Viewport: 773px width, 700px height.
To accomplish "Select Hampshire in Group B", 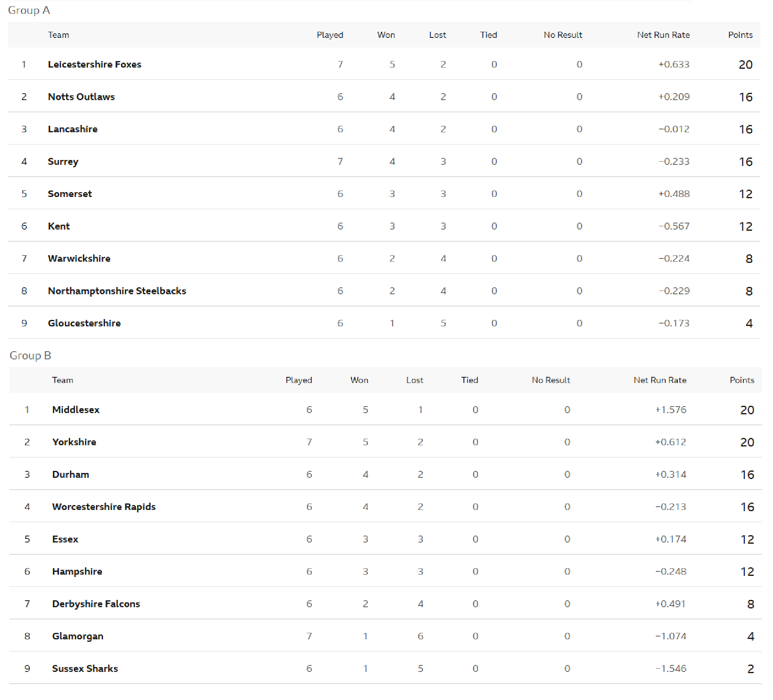I will click(x=77, y=571).
